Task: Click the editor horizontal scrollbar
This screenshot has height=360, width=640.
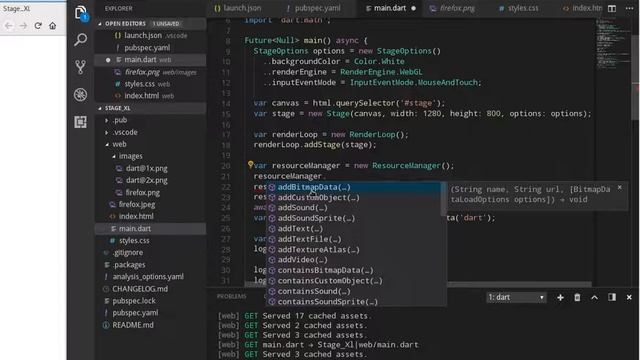Action: point(418,284)
